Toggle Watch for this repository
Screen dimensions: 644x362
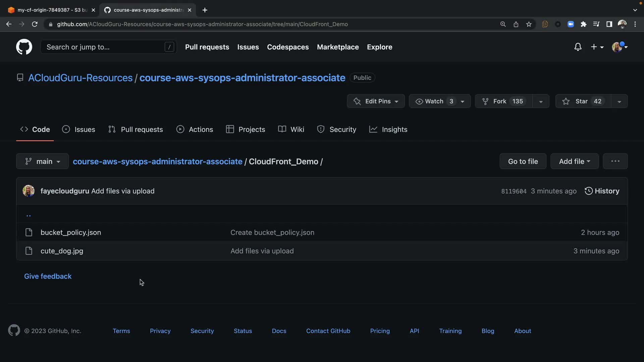[434, 101]
